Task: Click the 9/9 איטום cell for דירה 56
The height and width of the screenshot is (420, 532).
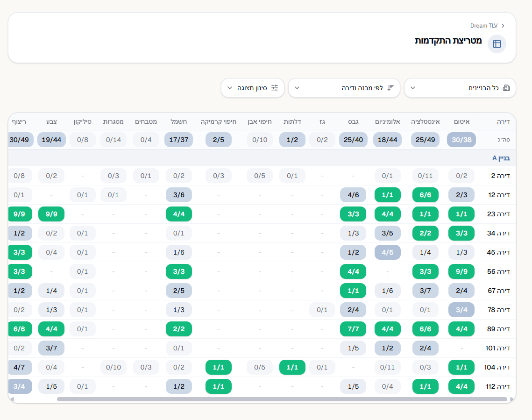Action: point(461,271)
